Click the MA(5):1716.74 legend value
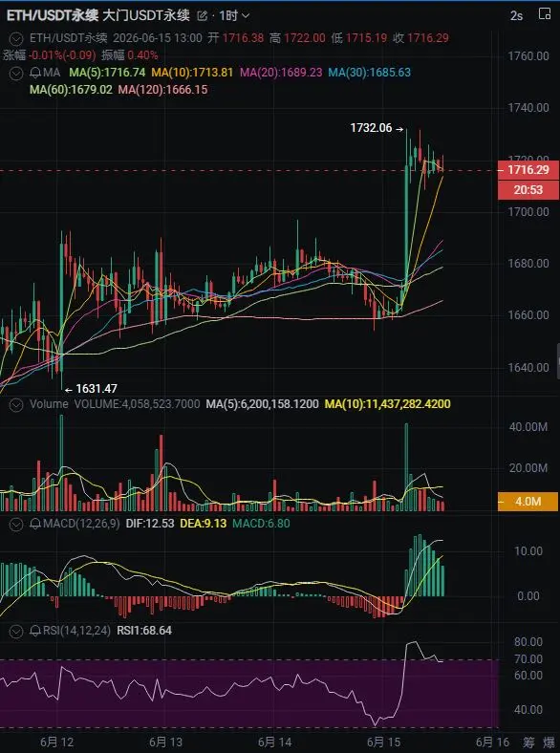Screen dimensions: 560x753 pyautogui.click(x=107, y=73)
